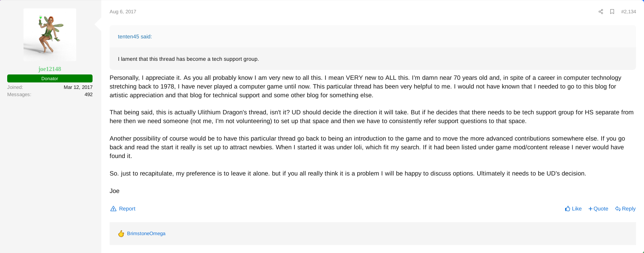Click the share icon for post #2,134

(601, 12)
